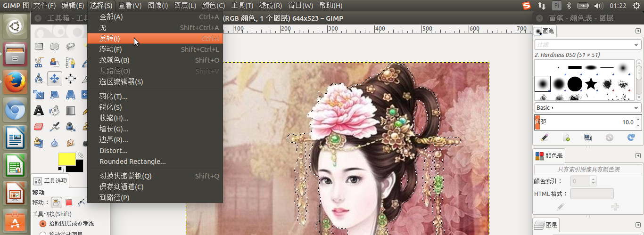Choose 切换快速蒙板(Q) entry
This screenshot has width=644, height=235.
click(155, 176)
